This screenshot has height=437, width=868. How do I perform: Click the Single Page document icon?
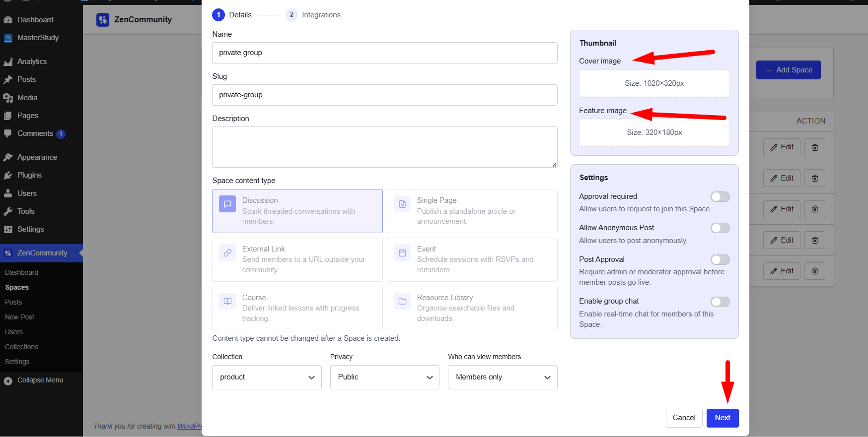tap(402, 204)
